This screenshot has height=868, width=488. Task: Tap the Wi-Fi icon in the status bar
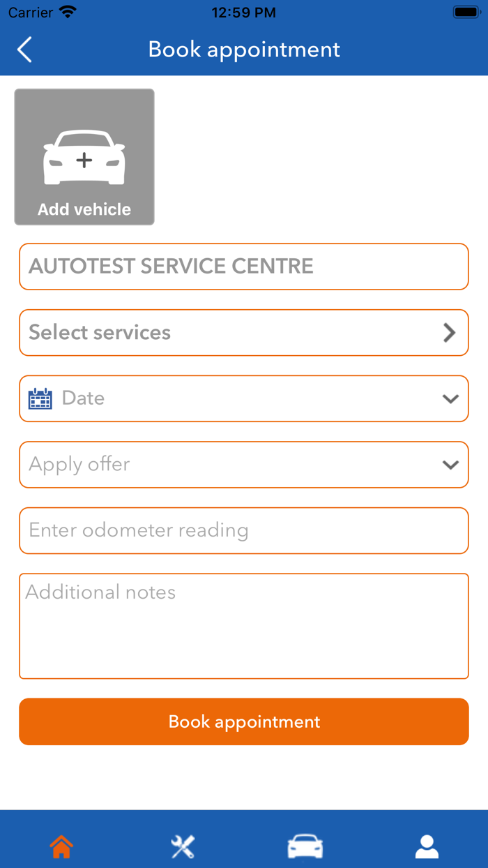(x=66, y=11)
